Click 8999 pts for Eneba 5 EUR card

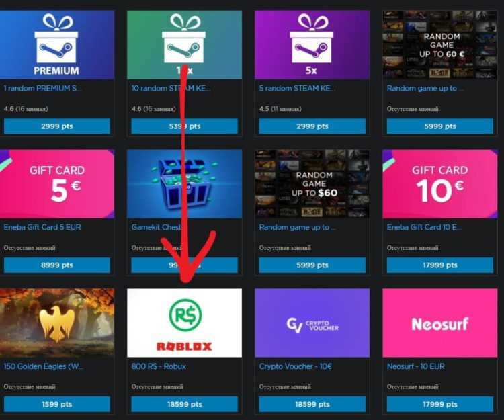(57, 265)
